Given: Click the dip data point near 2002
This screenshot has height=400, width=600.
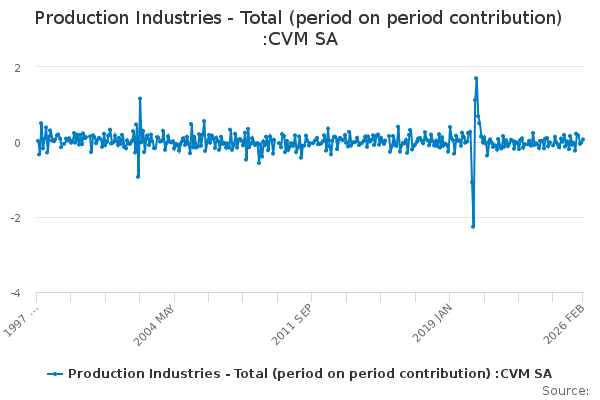Looking at the screenshot, I should tap(138, 176).
